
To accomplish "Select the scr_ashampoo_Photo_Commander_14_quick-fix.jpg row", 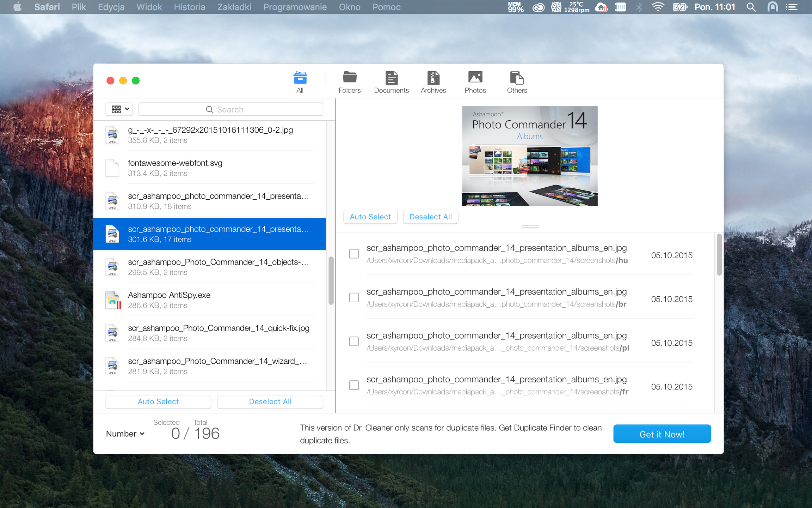I will (x=210, y=333).
